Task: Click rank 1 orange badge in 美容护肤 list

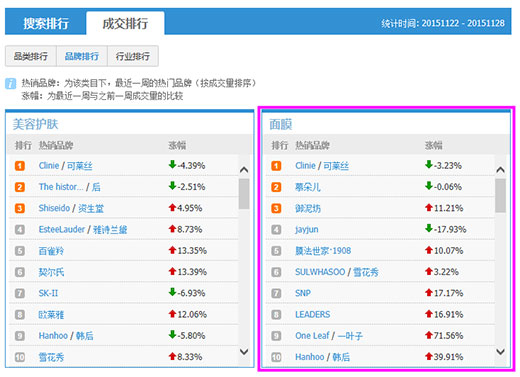Action: [x=20, y=166]
